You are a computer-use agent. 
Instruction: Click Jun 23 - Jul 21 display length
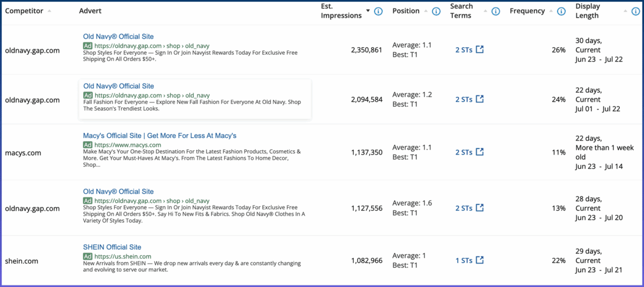(x=599, y=270)
